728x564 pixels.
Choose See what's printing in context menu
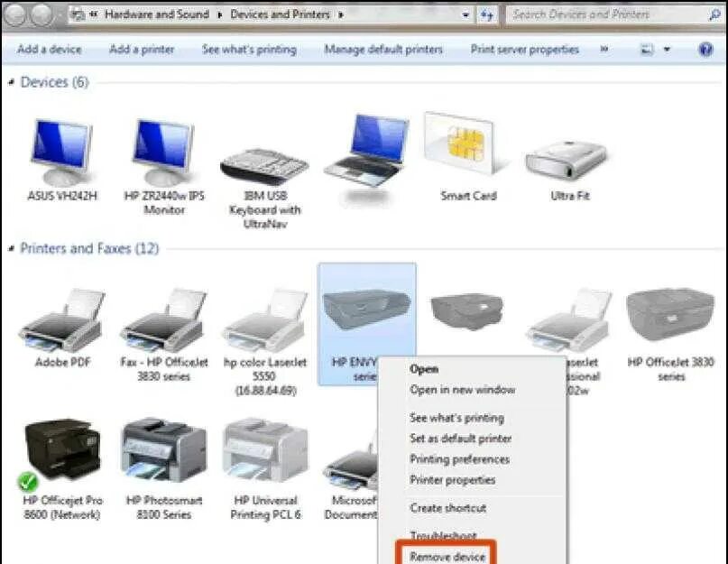tap(456, 418)
